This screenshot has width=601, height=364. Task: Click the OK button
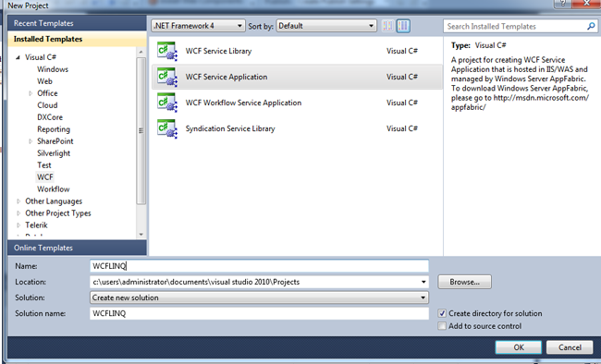click(519, 347)
